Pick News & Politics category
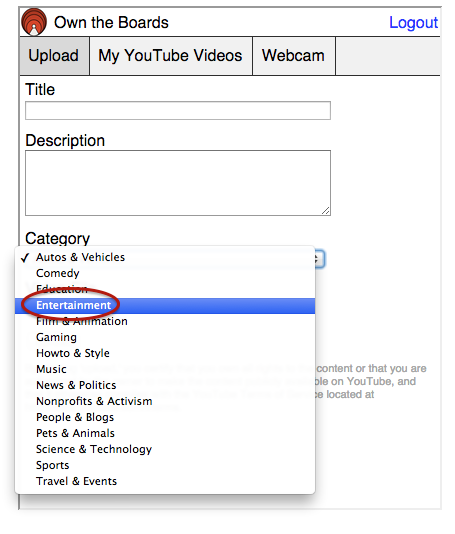Image resolution: width=455 pixels, height=534 pixels. click(165, 385)
